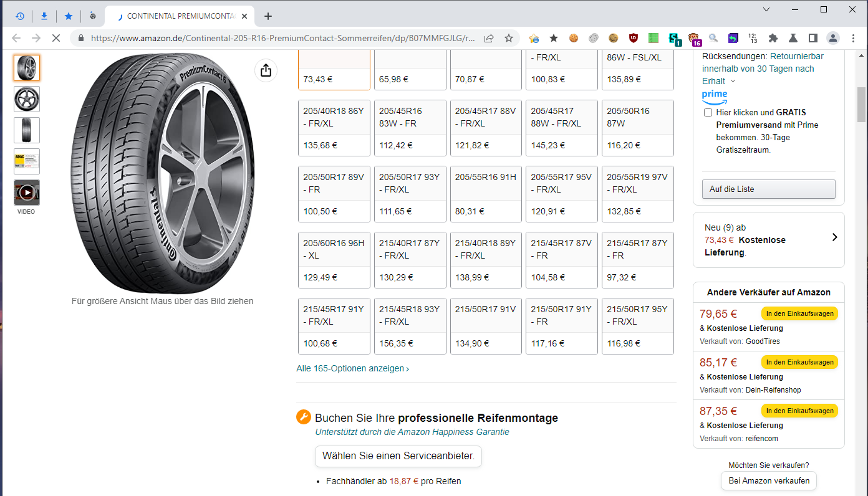The height and width of the screenshot is (496, 868).
Task: Expand Alle 165-Optionen anzeigen
Action: pos(352,368)
